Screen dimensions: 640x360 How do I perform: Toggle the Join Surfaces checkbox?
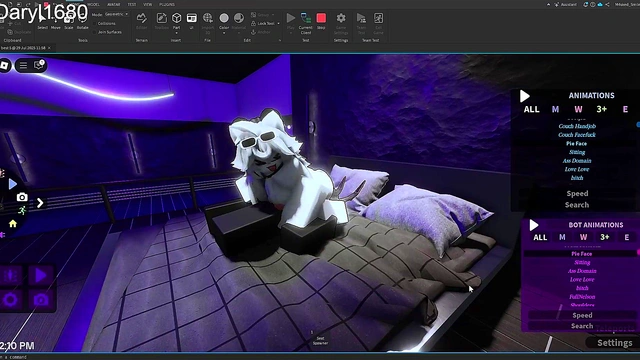(95, 32)
